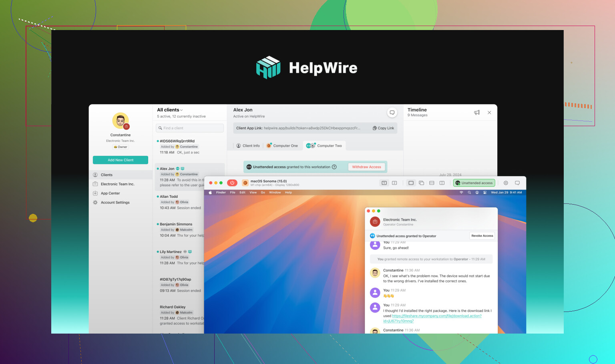Switch to display 2 in session toolbar
615x364 pixels.
[x=394, y=183]
